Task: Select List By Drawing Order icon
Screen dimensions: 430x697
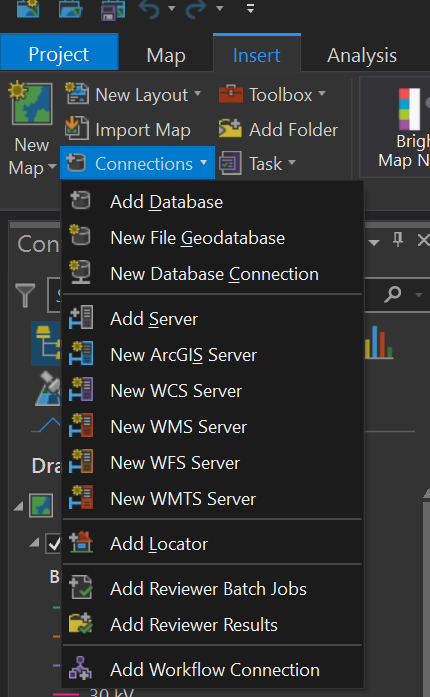Action: pyautogui.click(x=46, y=342)
